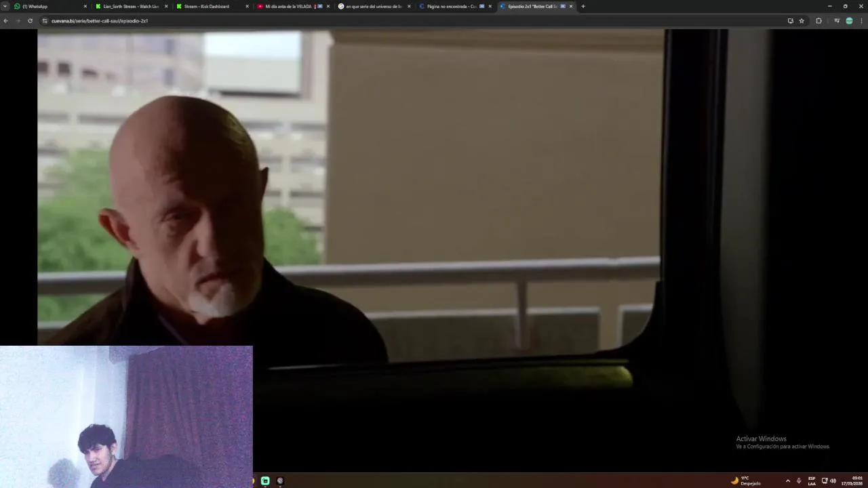The height and width of the screenshot is (488, 868).
Task: Show hidden system tray icons
Action: pyautogui.click(x=787, y=481)
